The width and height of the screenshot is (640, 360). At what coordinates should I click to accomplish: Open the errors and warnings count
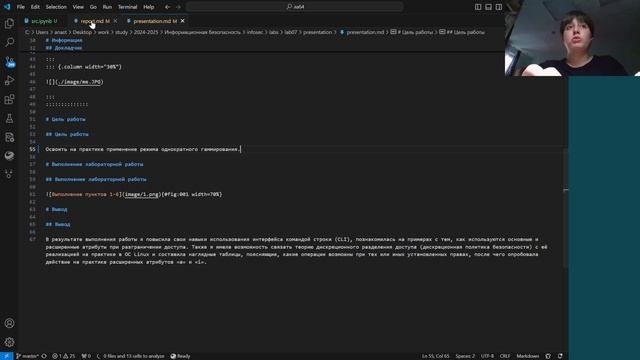point(63,356)
